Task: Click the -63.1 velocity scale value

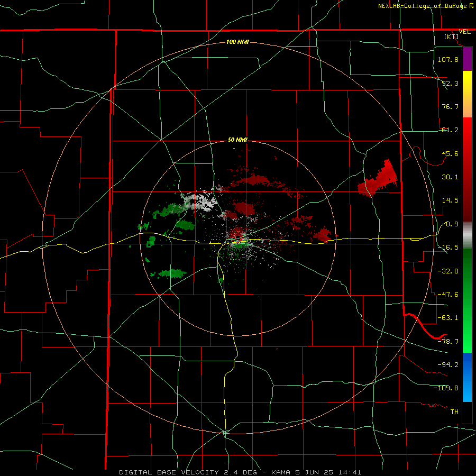Action: [448, 318]
